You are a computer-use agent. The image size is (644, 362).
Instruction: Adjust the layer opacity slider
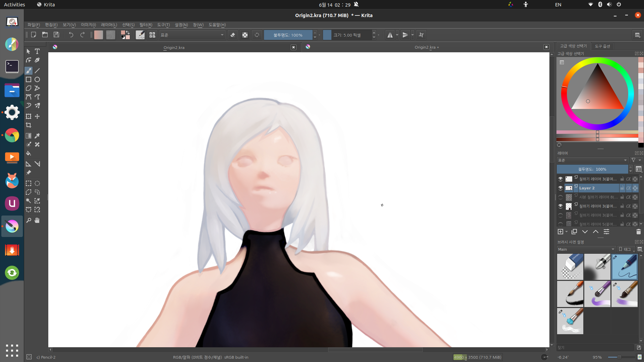592,169
